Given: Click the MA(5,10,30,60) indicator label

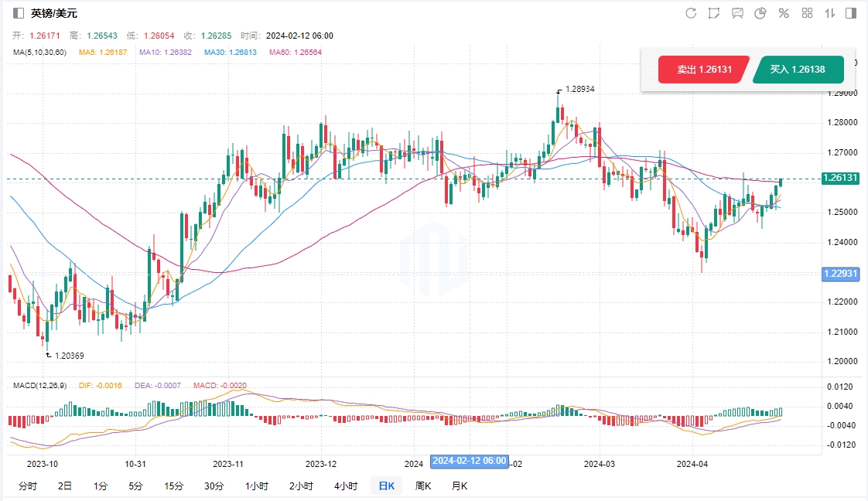Looking at the screenshot, I should [x=39, y=53].
